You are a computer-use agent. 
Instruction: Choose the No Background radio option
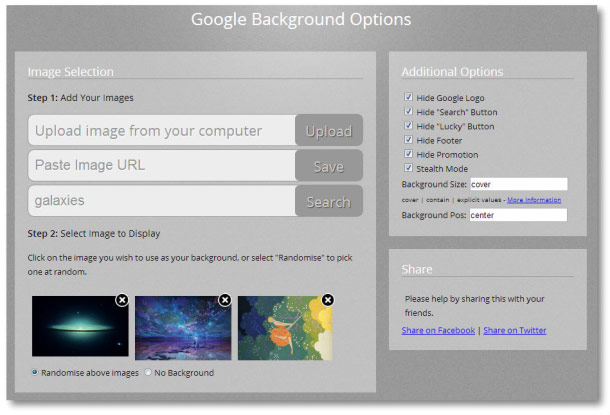coord(149,373)
